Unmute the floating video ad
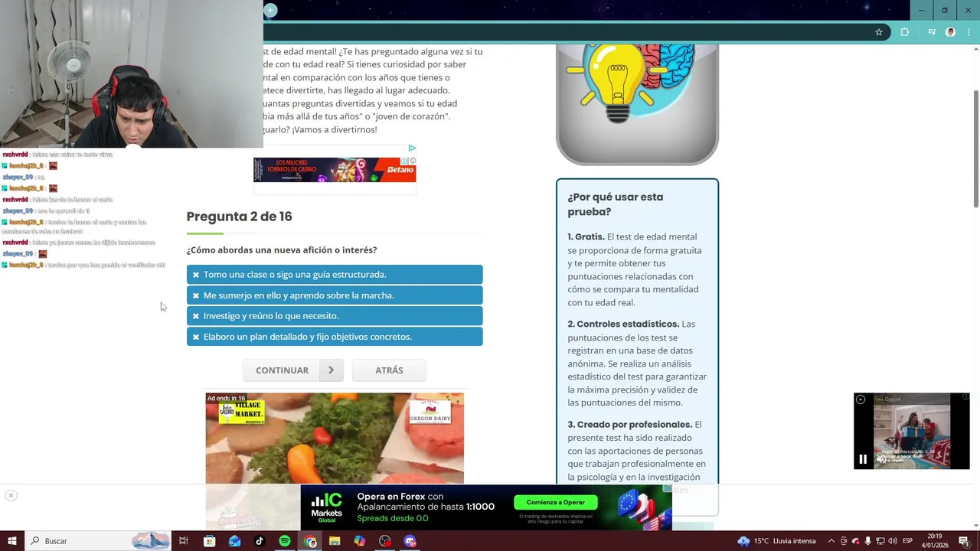The image size is (980, 551). pyautogui.click(x=882, y=459)
